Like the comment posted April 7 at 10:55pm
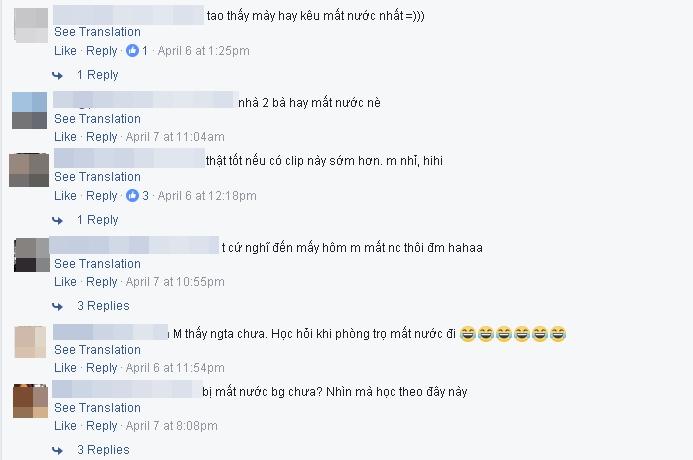Screen dimensions: 693x460 tap(65, 282)
